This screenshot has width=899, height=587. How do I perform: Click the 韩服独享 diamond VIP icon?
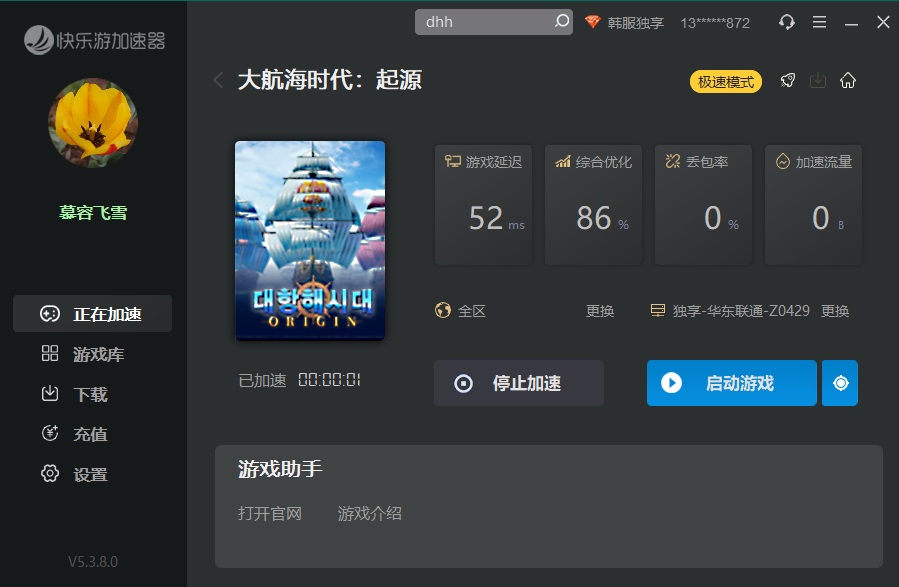pos(593,22)
